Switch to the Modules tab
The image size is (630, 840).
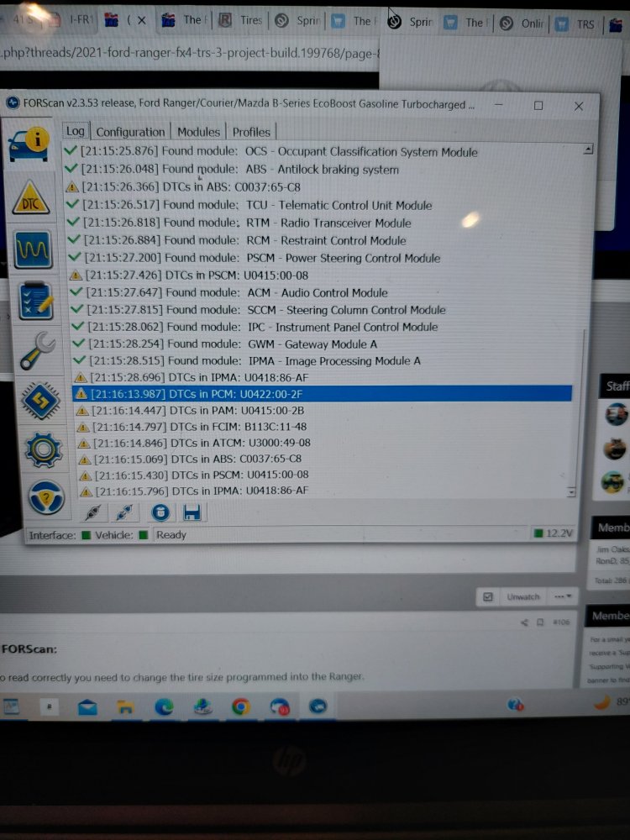[x=198, y=132]
